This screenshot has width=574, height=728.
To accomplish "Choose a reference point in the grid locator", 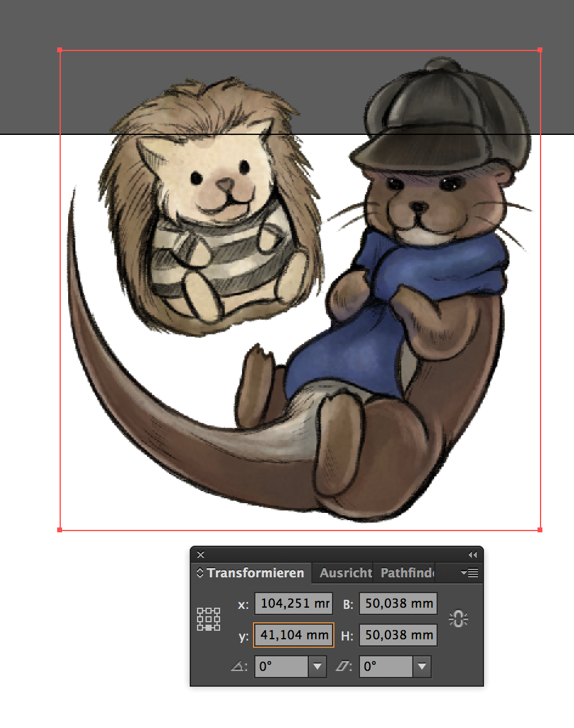I will tap(209, 619).
